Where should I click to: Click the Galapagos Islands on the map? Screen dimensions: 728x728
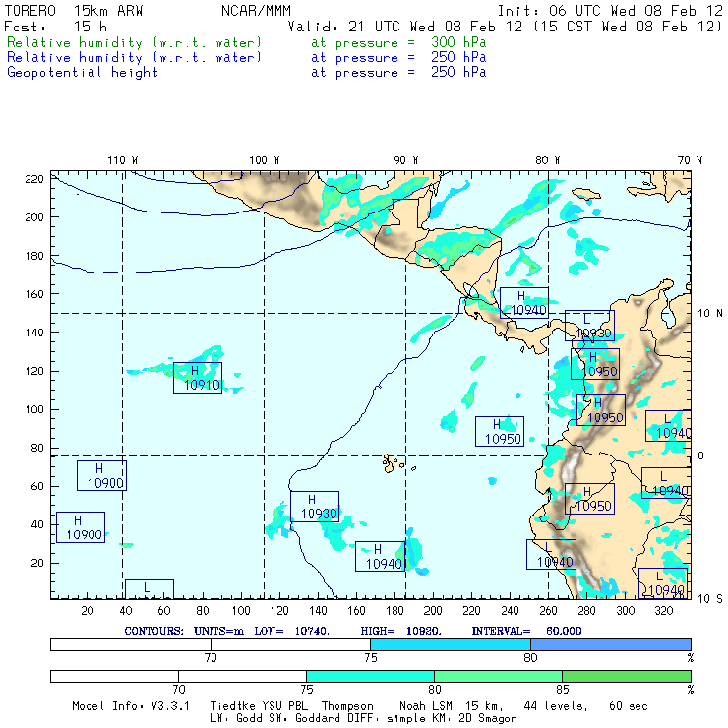394,463
